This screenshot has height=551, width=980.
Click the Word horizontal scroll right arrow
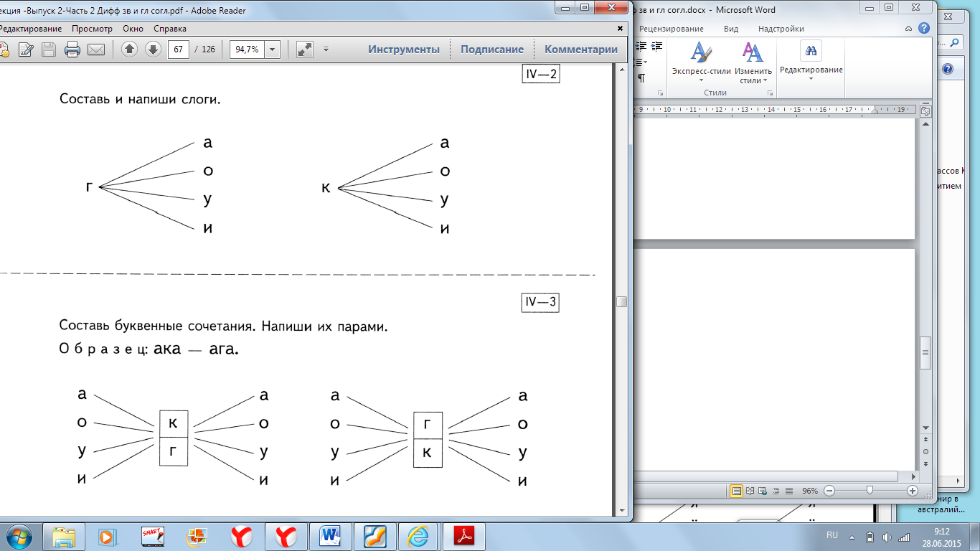(913, 476)
